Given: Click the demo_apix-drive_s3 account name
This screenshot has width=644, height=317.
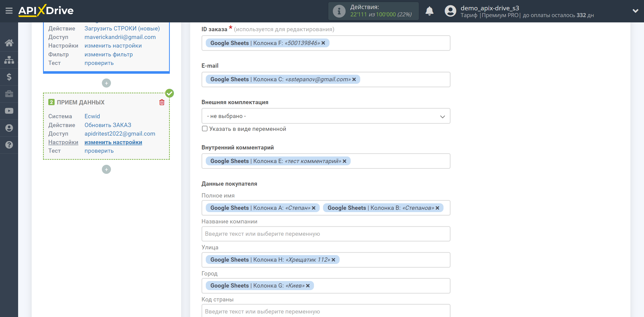Looking at the screenshot, I should coord(490,8).
